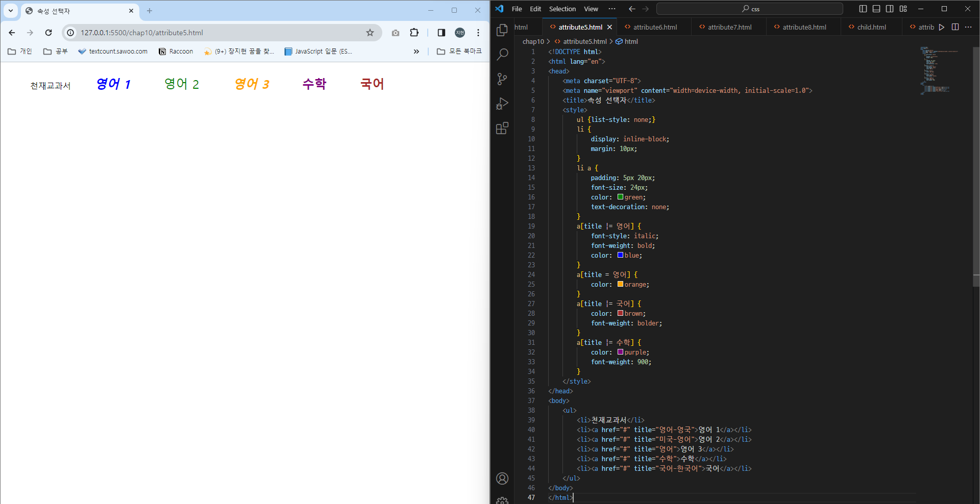The height and width of the screenshot is (504, 980).
Task: Click the chap10 breadcrumb folder
Action: (x=533, y=41)
